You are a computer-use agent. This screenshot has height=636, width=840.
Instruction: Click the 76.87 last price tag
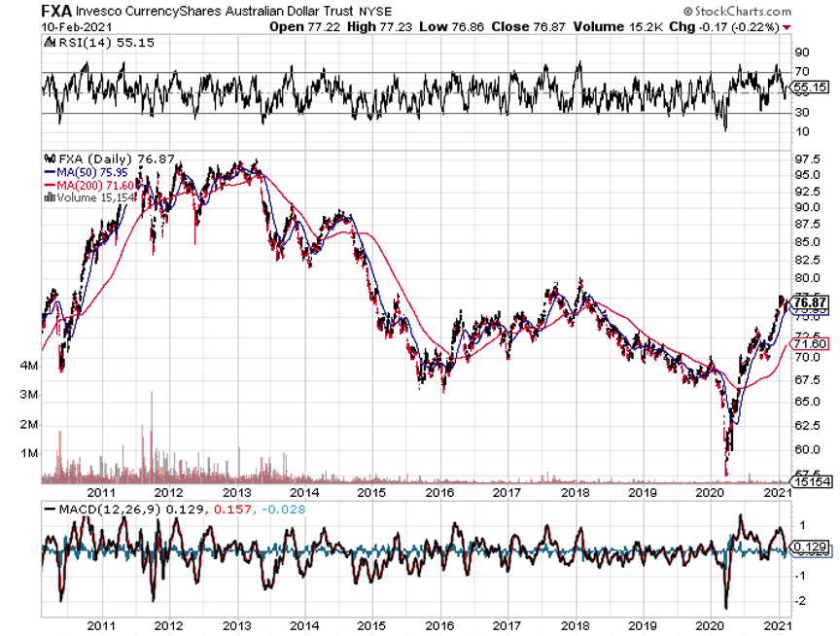pos(810,302)
